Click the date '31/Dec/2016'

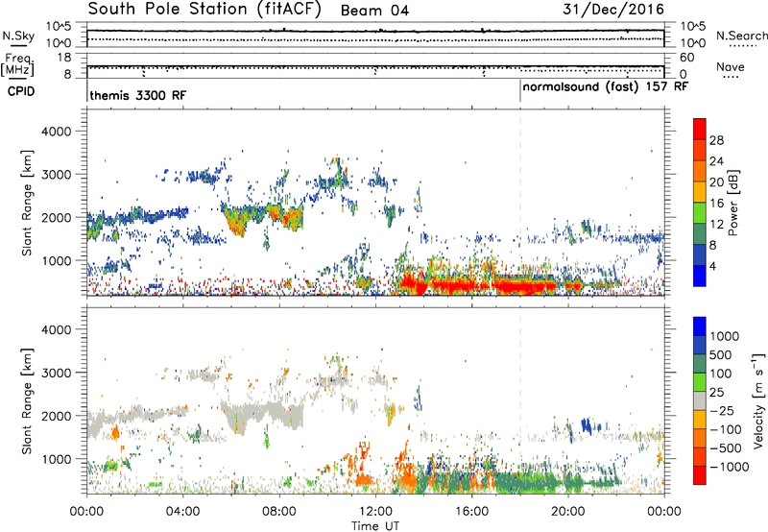(613, 10)
